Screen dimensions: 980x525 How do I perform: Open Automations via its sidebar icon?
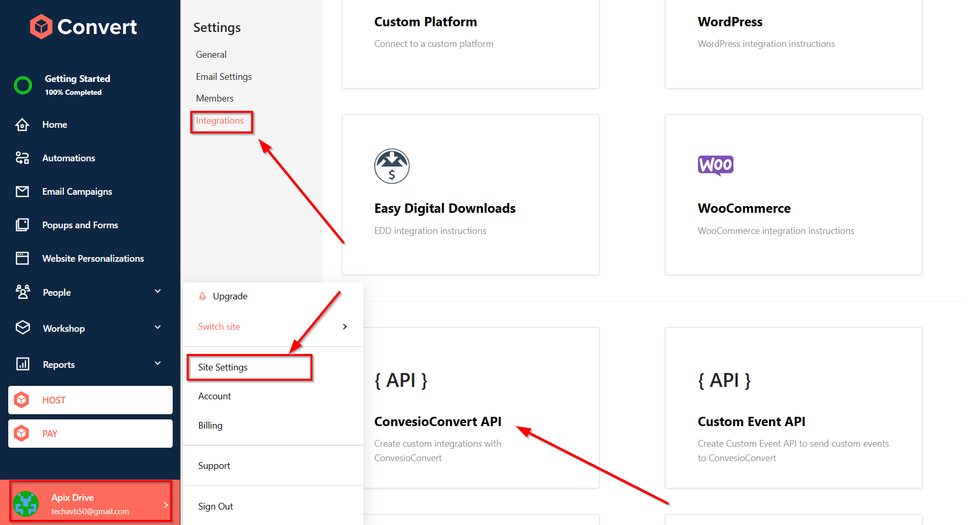(22, 158)
